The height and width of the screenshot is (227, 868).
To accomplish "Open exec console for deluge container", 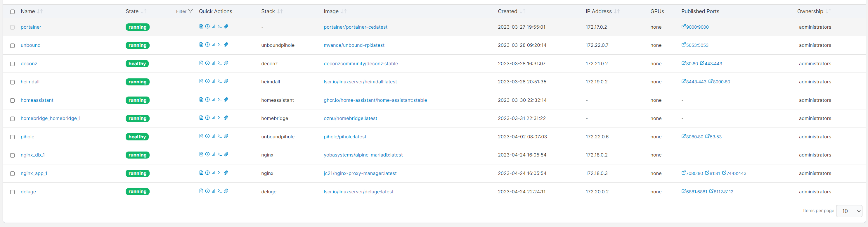I will (220, 191).
